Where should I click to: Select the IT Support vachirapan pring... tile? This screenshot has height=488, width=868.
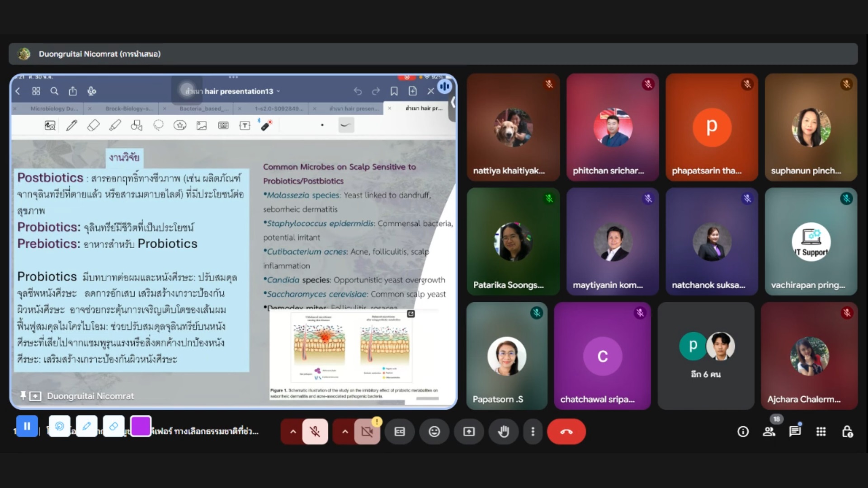(x=811, y=242)
